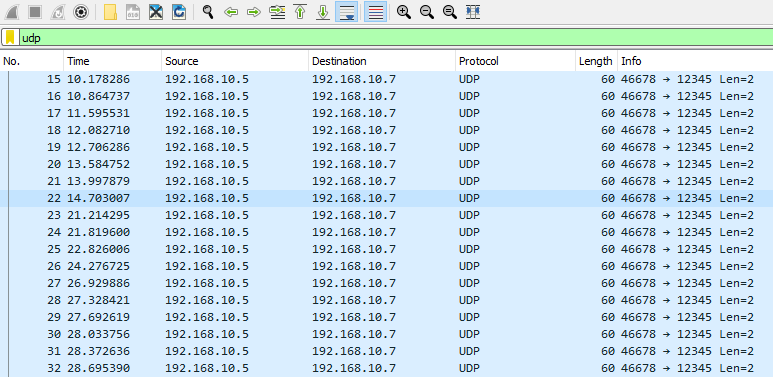Select highlighted packet 22 at 14.703007
Screen dimensions: 773x377
tap(386, 198)
